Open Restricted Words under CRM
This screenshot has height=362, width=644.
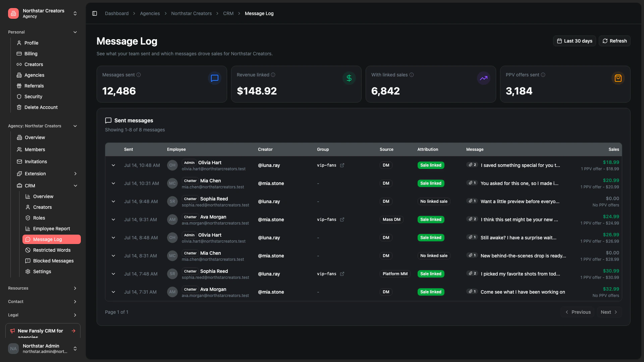52,250
